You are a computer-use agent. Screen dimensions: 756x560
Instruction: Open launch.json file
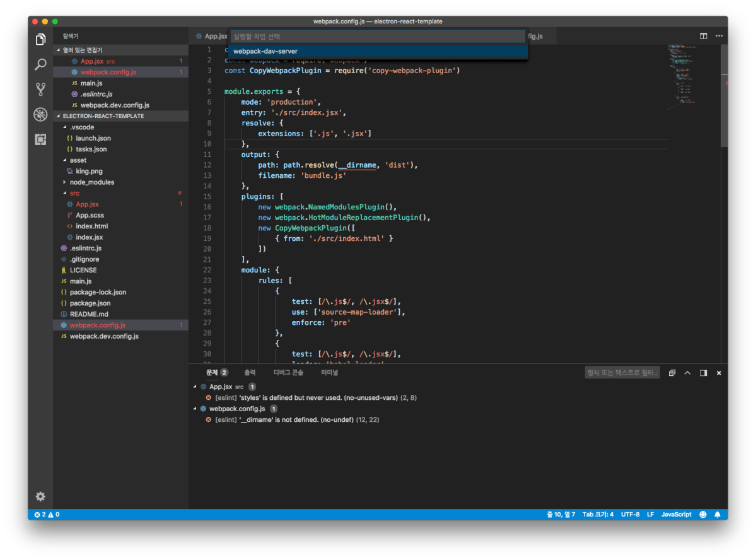(120, 139)
